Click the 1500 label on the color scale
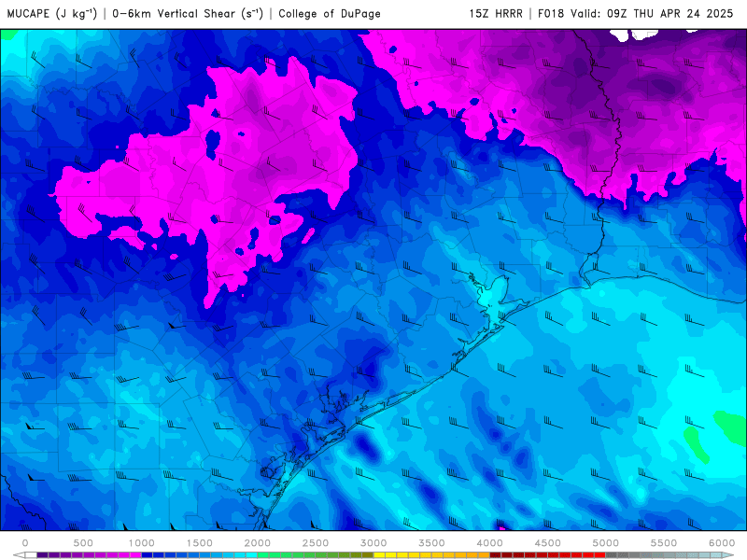This screenshot has height=560, width=747. click(x=200, y=543)
